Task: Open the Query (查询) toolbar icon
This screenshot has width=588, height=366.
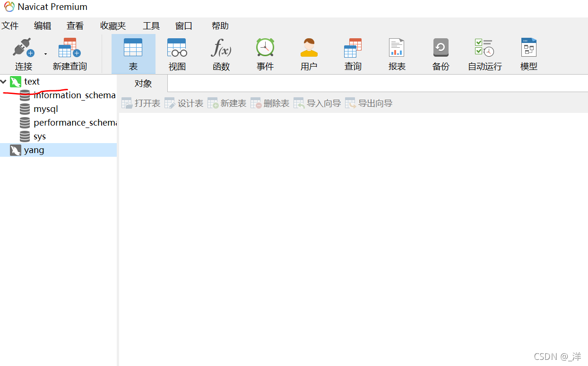Action: (353, 48)
